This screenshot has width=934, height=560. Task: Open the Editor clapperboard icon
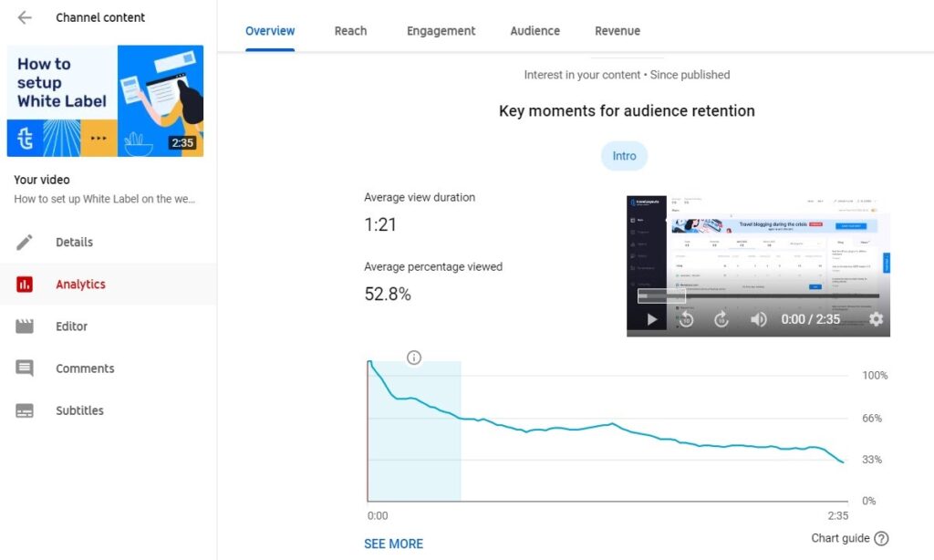coord(25,327)
